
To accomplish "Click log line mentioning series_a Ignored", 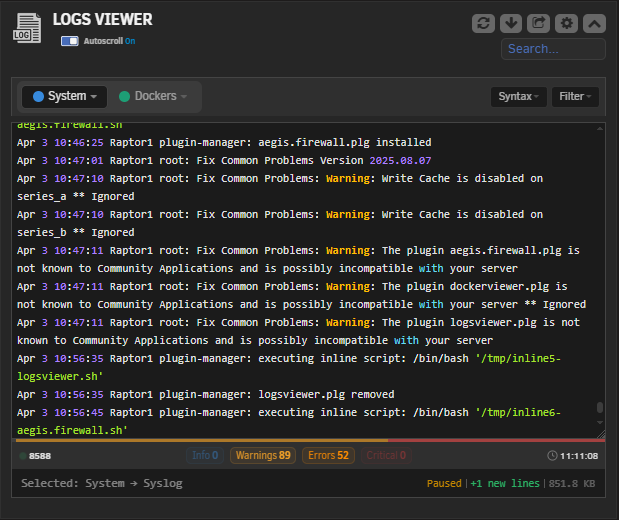I will pos(280,187).
